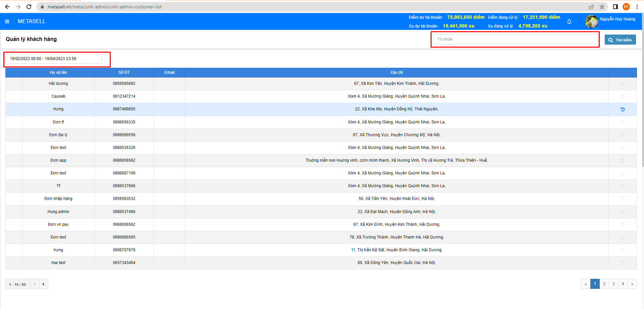Viewport: 644px width, 309px height.
Task: Bookmark this page with the star icon
Action: click(602, 7)
